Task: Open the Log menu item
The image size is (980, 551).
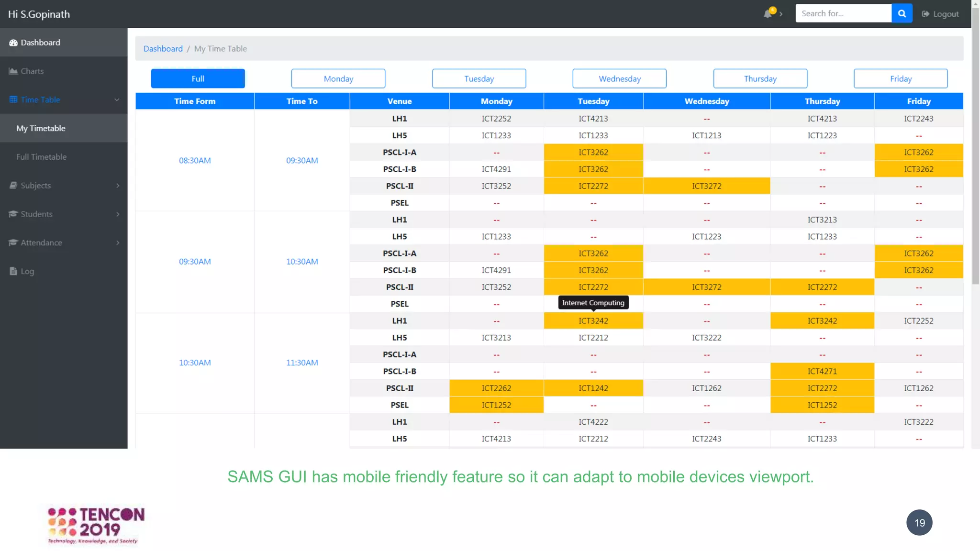Action: click(x=64, y=271)
